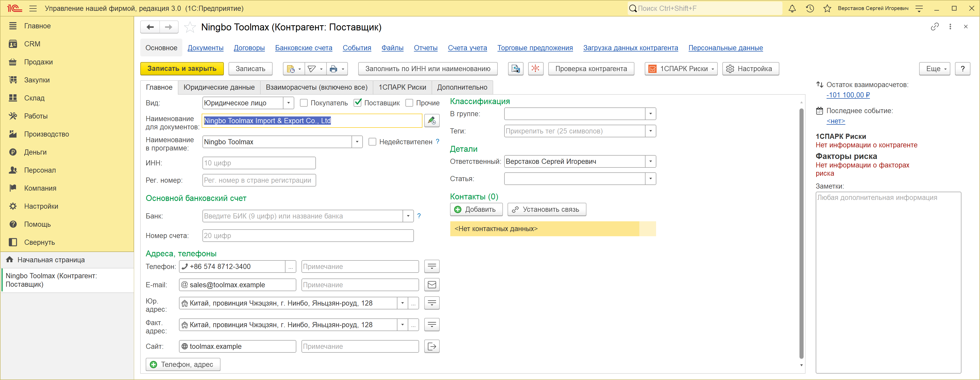
Task: Open Склад section in sidebar
Action: 67,98
